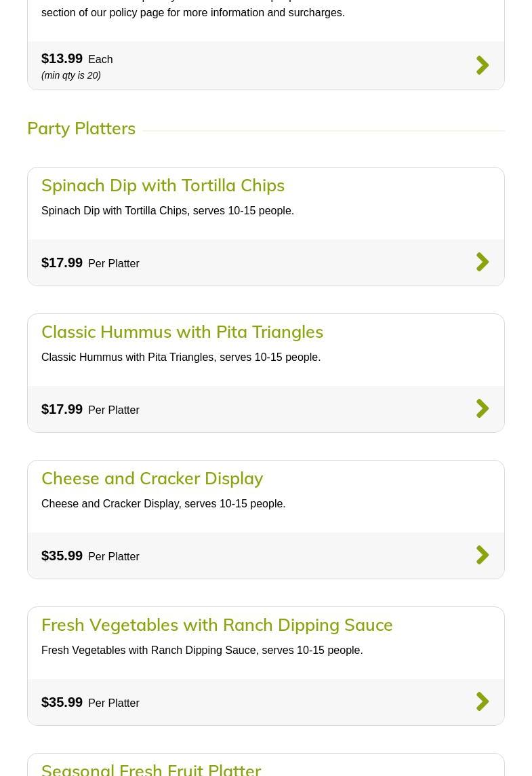The width and height of the screenshot is (532, 776).
Task: Click the $35.99 price for Fresh Vegetables
Action: (x=62, y=702)
